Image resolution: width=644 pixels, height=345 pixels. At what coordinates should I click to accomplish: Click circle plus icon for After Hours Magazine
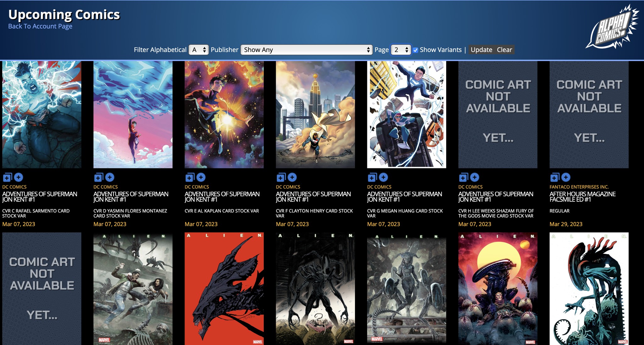click(x=566, y=177)
